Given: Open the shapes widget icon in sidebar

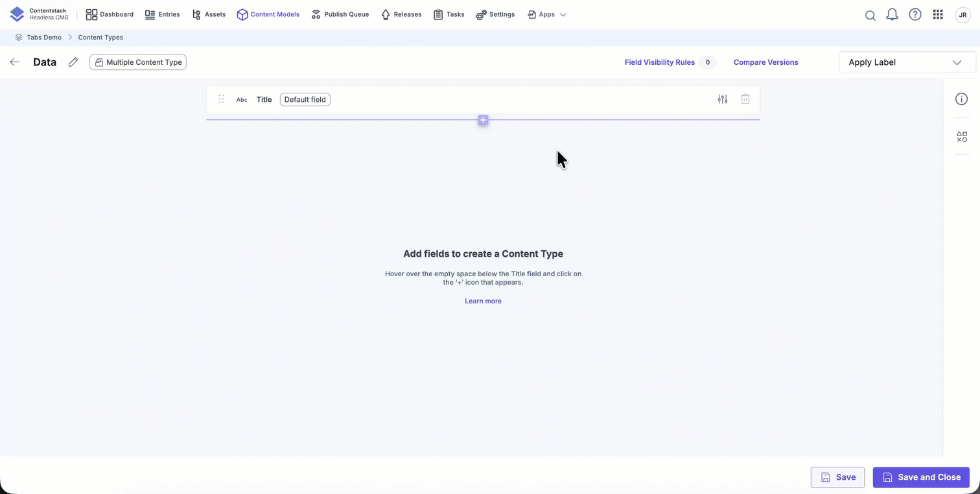Looking at the screenshot, I should [x=962, y=137].
